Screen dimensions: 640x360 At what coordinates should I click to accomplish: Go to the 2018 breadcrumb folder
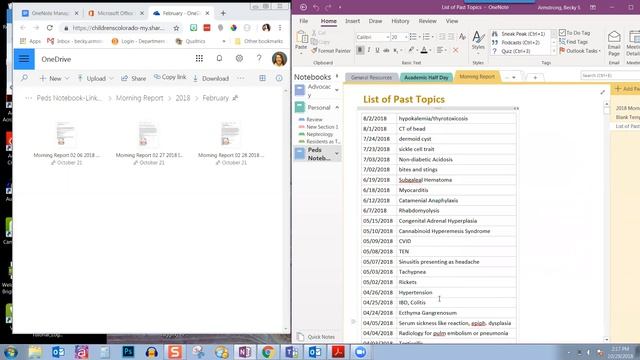pos(183,98)
